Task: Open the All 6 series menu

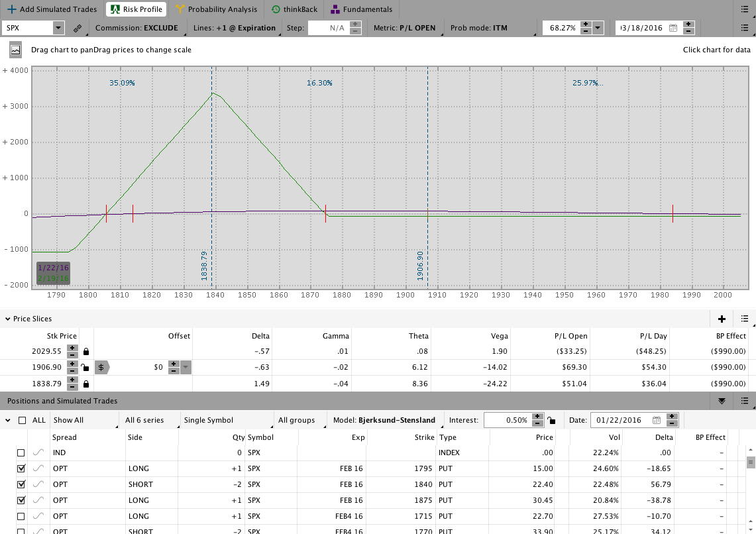Action: (150, 420)
